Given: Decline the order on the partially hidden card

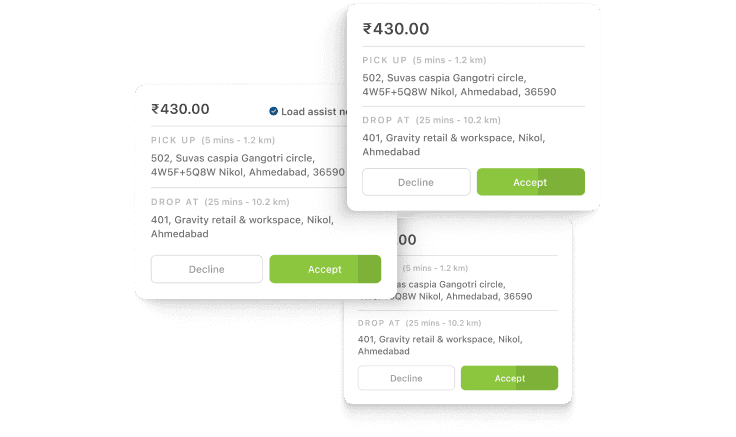Looking at the screenshot, I should (406, 378).
